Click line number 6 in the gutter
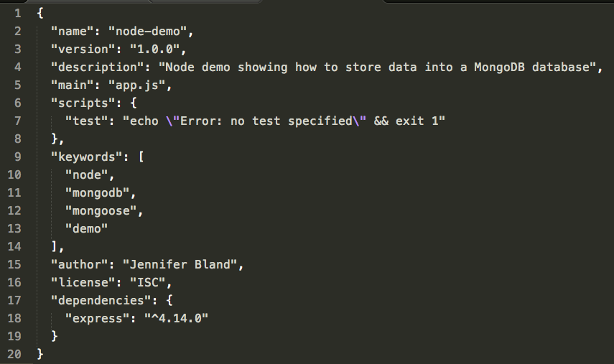 [17, 103]
